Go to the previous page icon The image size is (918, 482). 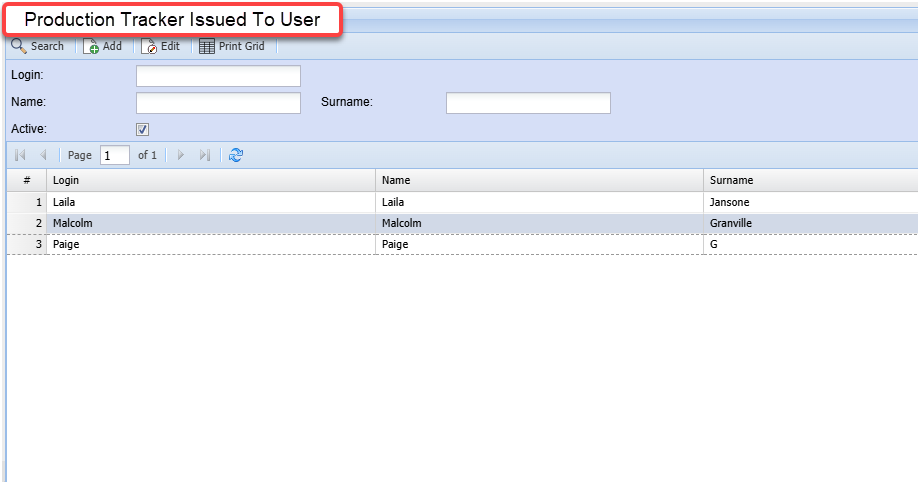[43, 155]
